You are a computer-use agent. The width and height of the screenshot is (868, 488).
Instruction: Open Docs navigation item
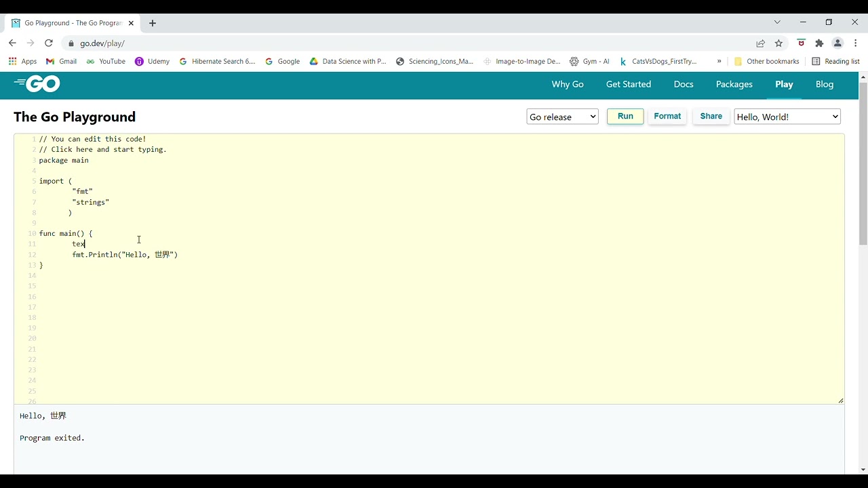point(684,84)
